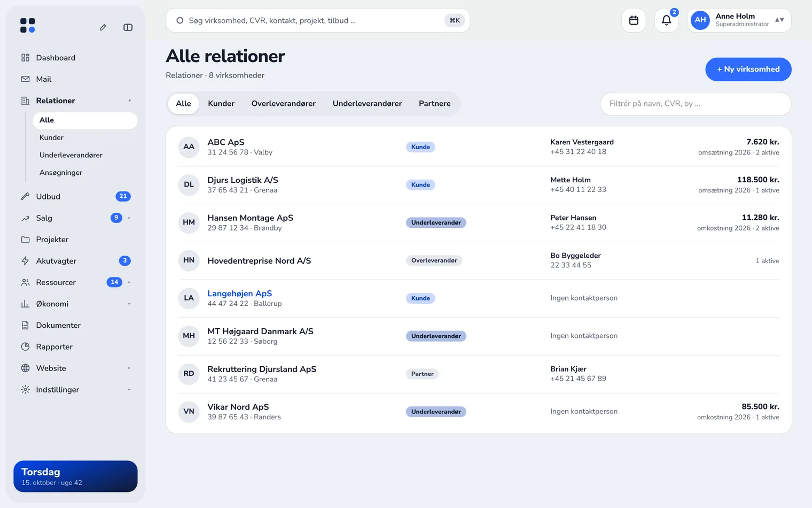Image resolution: width=812 pixels, height=508 pixels.
Task: Toggle the sidebar panel collapse icon
Action: click(128, 27)
